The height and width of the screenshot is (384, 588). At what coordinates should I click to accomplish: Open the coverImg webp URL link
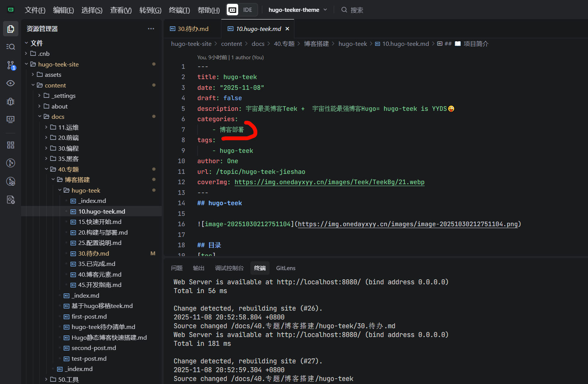(x=329, y=182)
